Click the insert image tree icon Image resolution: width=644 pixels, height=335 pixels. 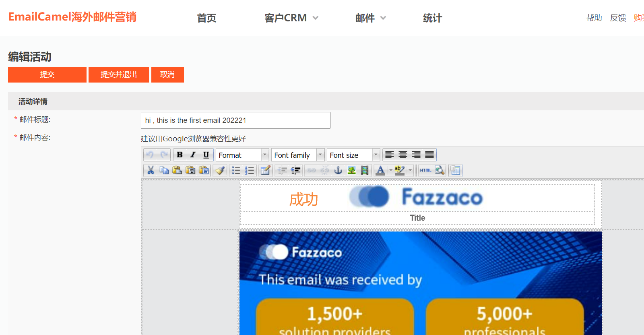tap(351, 170)
